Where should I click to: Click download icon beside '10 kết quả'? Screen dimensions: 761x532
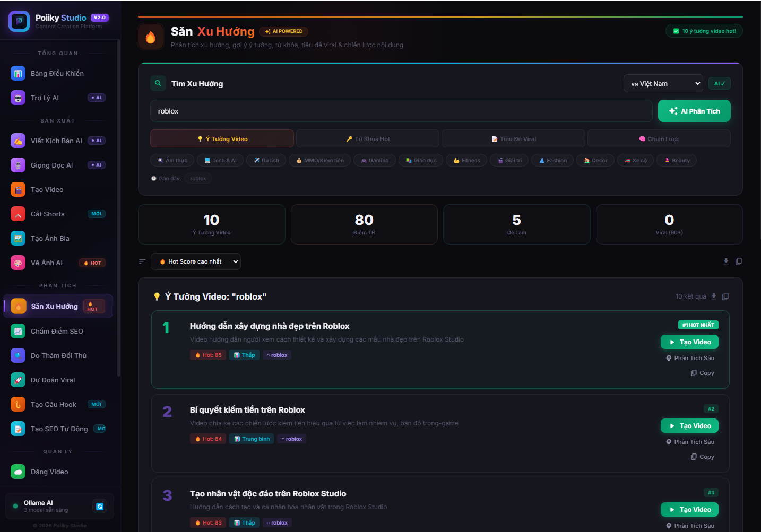714,296
